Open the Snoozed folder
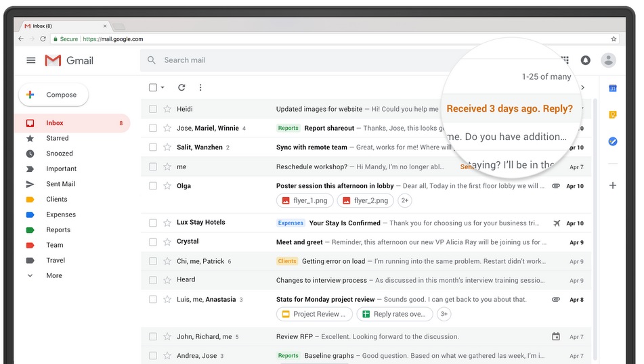The width and height of the screenshot is (644, 364). tap(59, 154)
